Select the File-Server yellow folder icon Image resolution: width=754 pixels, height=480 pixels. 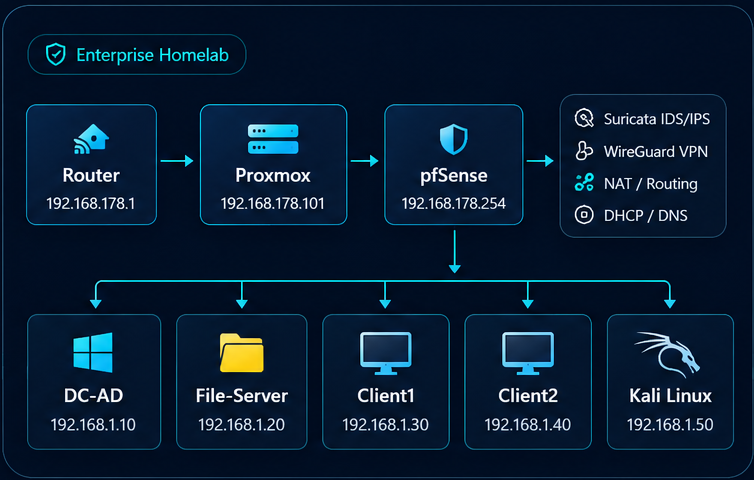tap(241, 353)
